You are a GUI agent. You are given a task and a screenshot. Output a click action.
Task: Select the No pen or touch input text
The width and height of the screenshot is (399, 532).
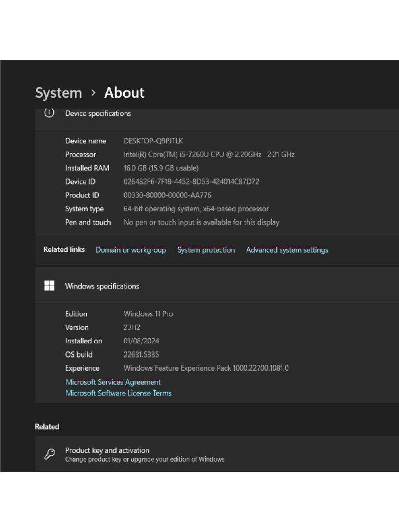(x=202, y=222)
